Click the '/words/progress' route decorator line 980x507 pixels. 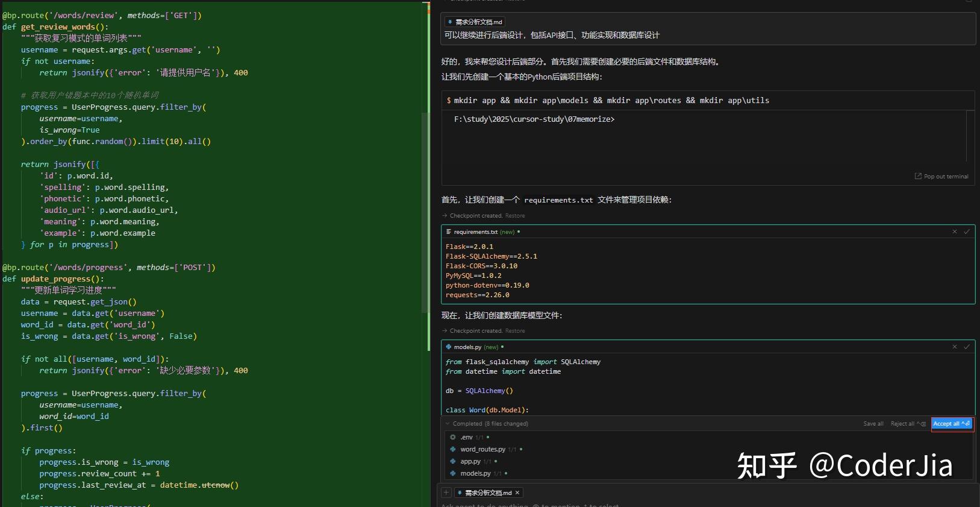tap(109, 268)
